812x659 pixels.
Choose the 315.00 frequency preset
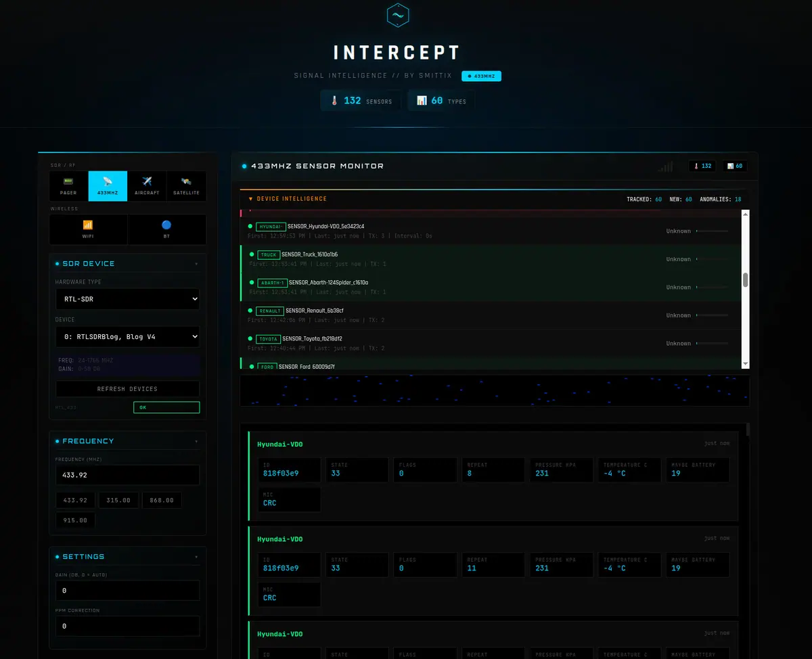(x=118, y=501)
